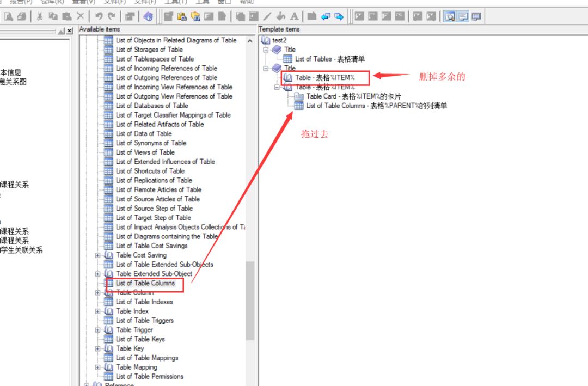The image size is (588, 386).
Task: Click the rightmost monitor toolbar icon
Action: 476,16
